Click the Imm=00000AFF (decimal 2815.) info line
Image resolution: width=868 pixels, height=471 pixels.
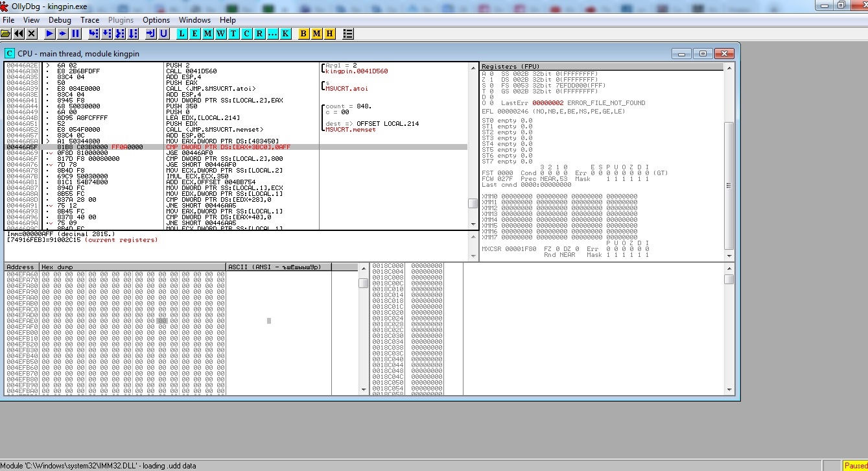[x=60, y=234]
